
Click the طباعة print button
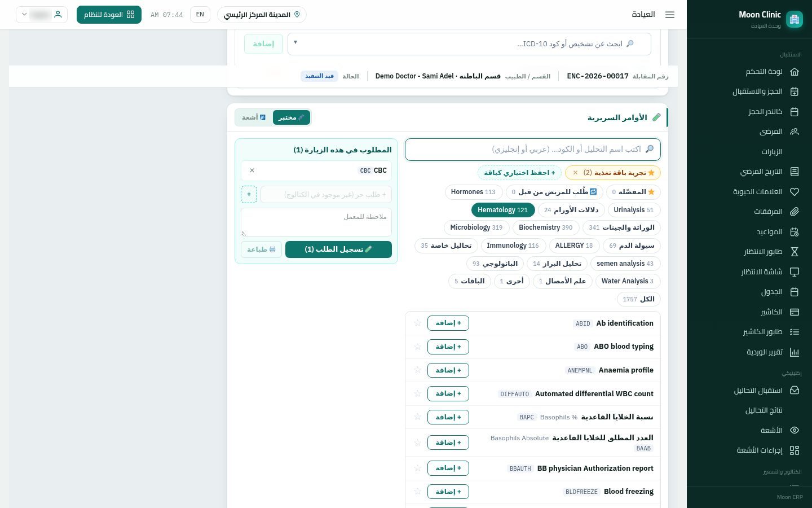coord(261,249)
